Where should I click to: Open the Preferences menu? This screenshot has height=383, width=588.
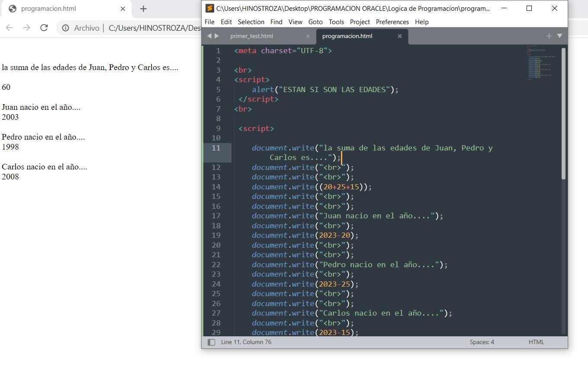coord(392,22)
